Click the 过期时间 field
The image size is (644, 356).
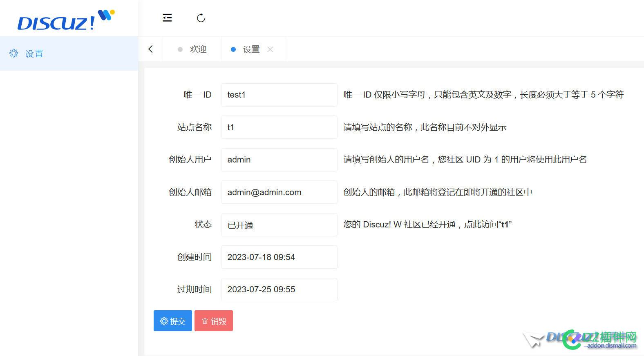click(279, 289)
